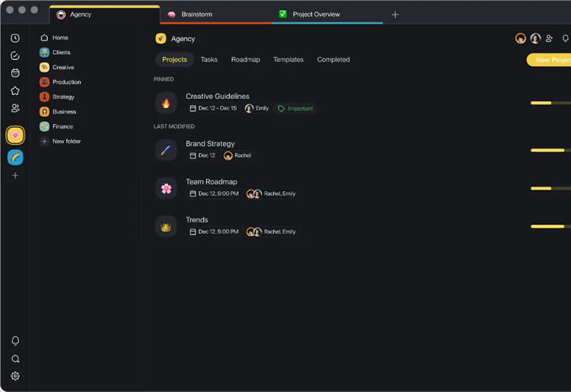Open the people icon in left rail
571x392 pixels.
click(x=15, y=108)
